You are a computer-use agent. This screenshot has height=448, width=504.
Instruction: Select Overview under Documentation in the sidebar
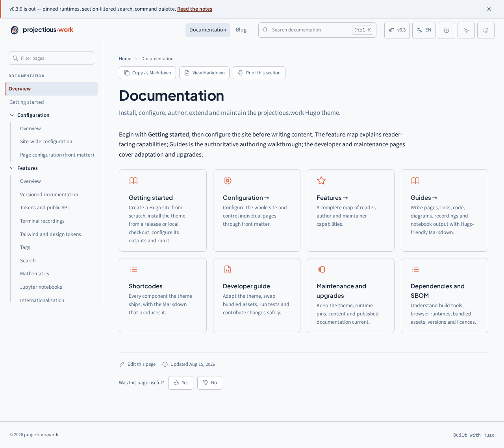click(51, 89)
